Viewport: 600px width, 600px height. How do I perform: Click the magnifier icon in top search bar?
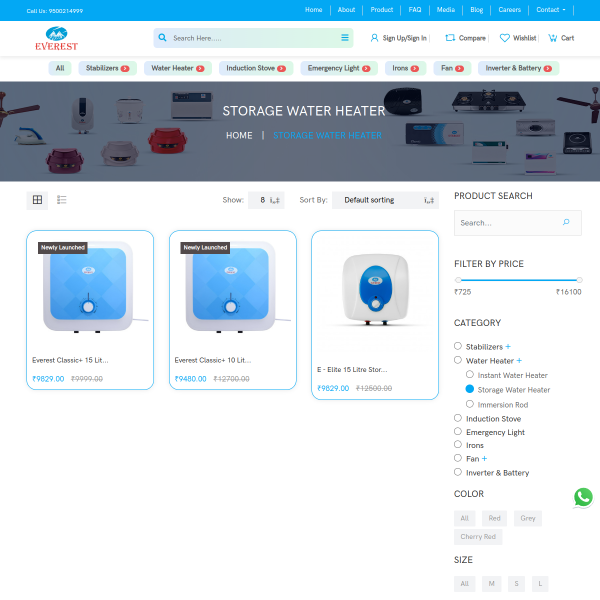[x=162, y=38]
